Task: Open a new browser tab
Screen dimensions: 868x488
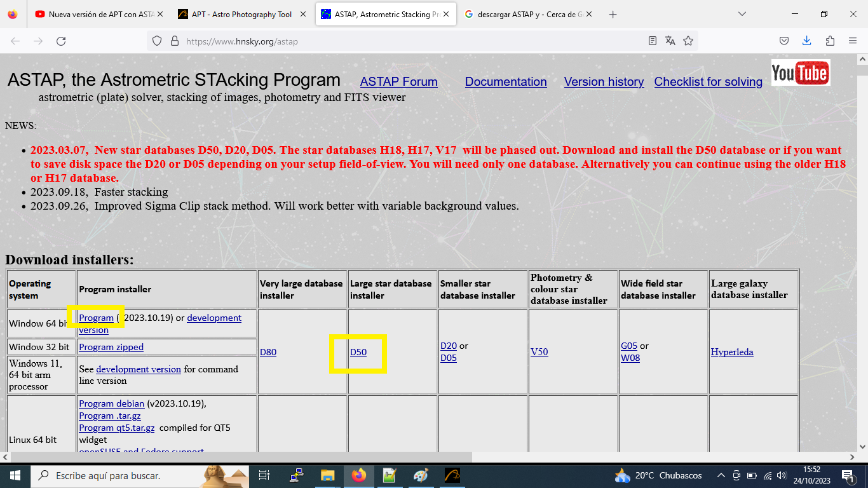Action: (613, 14)
